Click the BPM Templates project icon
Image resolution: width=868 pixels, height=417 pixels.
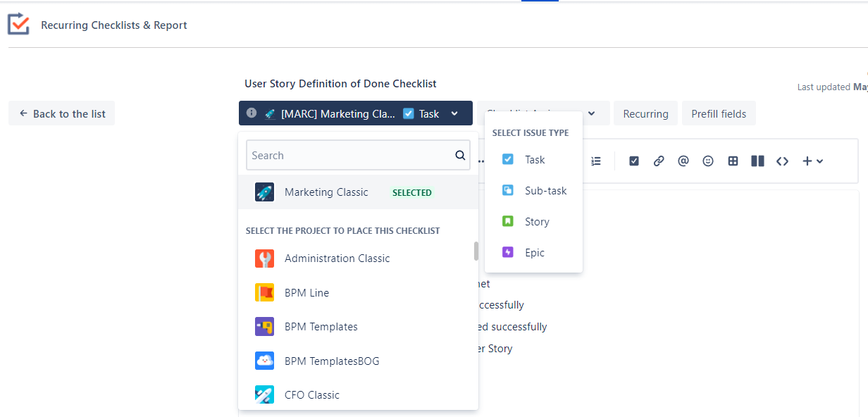tap(264, 327)
